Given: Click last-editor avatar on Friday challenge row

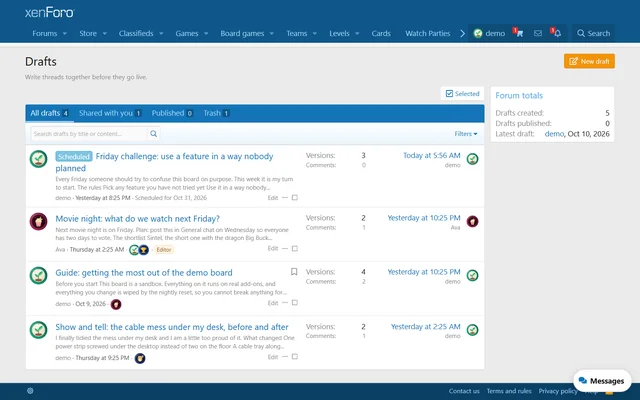Looking at the screenshot, I should pyautogui.click(x=473, y=159).
